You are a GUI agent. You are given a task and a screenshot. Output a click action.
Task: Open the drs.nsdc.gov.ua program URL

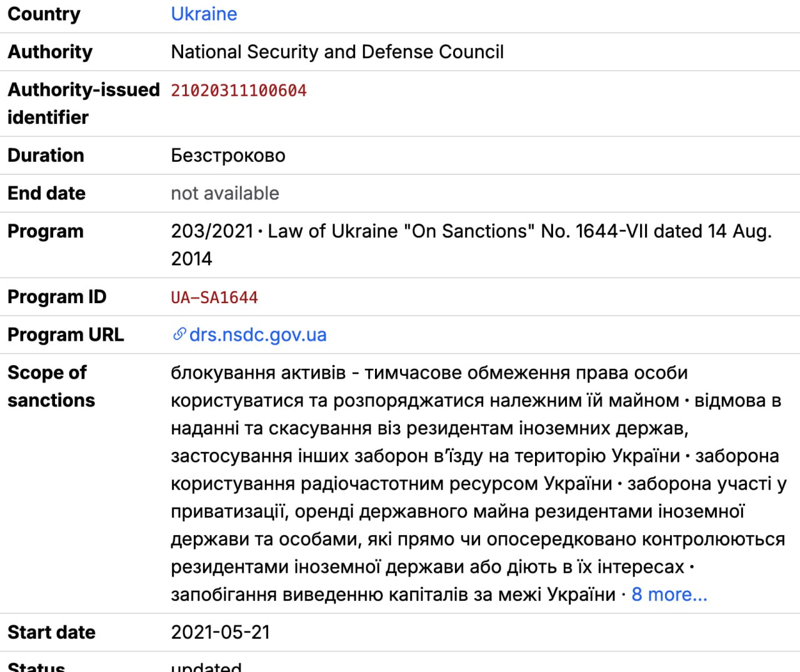click(257, 334)
